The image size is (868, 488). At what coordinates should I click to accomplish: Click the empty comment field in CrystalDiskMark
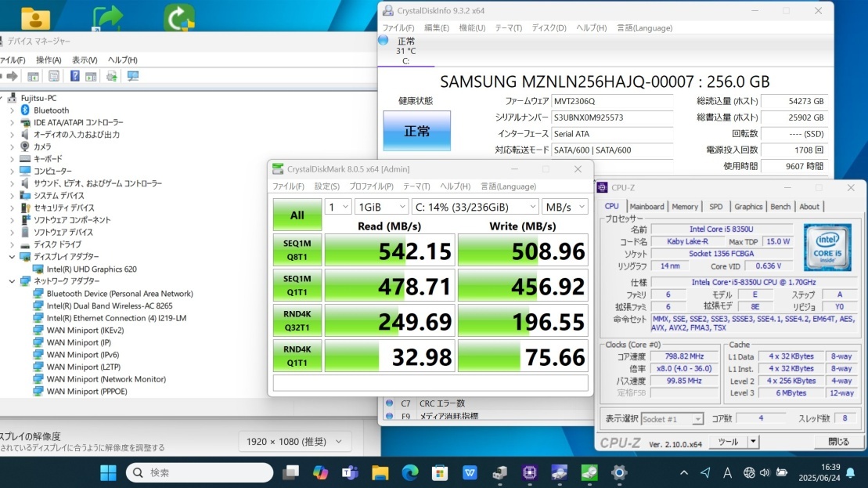coord(430,383)
